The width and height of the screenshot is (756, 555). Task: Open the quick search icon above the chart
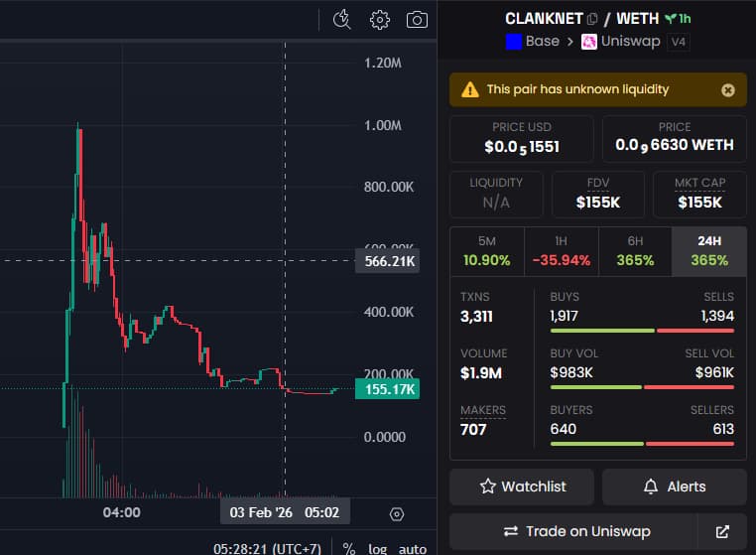[342, 19]
